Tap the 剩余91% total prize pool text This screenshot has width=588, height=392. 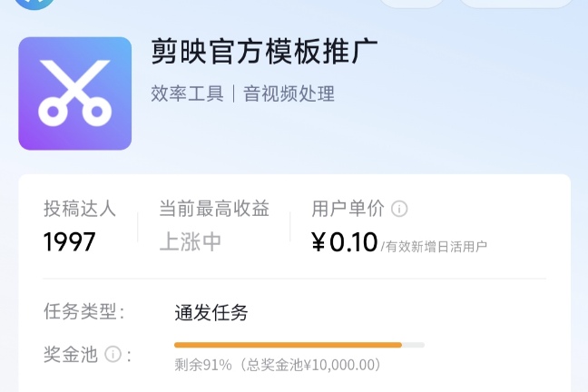(278, 365)
